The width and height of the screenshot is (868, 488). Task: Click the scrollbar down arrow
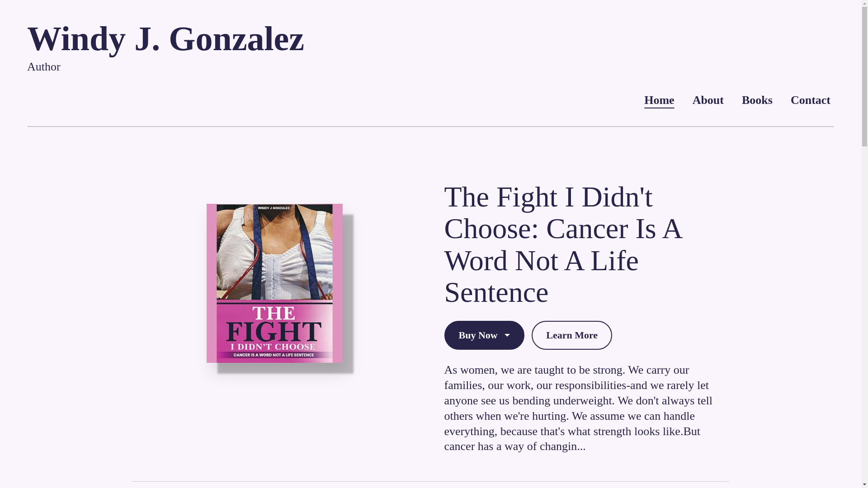(x=864, y=484)
